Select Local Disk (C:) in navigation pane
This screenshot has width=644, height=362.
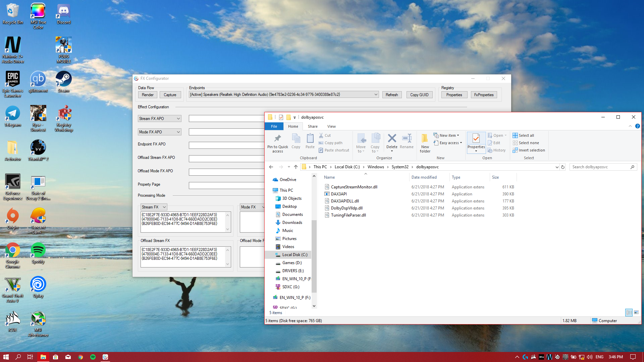pos(291,255)
